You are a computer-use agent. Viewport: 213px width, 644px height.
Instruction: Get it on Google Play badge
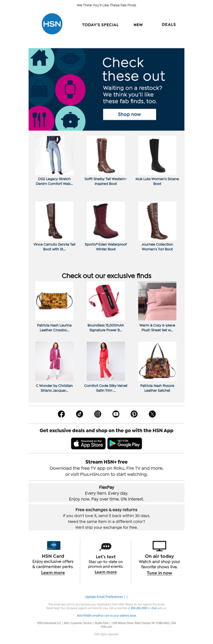pyautogui.click(x=125, y=443)
